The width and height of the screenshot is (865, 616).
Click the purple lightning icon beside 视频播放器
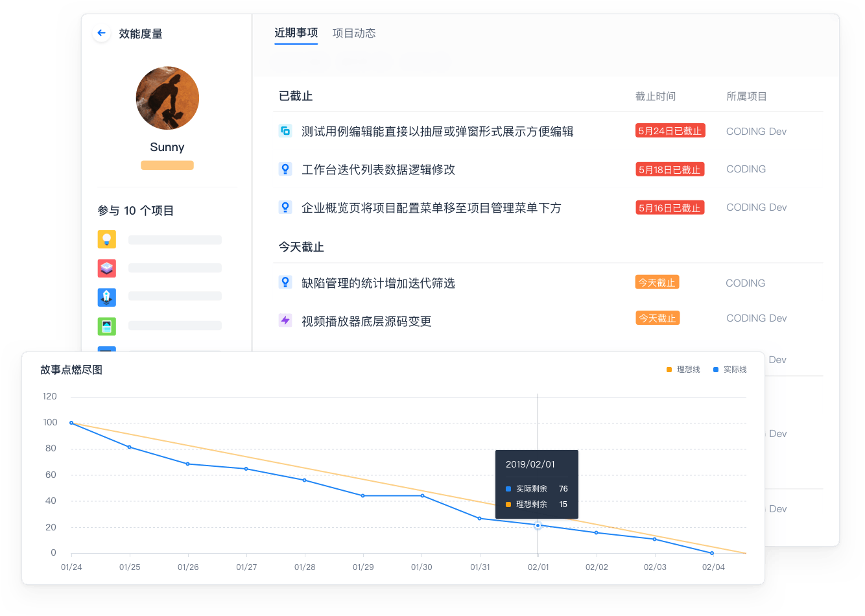[x=285, y=320]
